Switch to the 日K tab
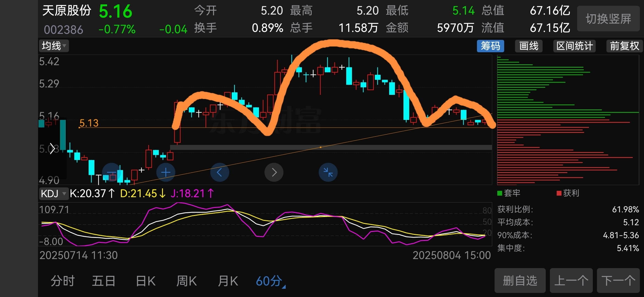The image size is (644, 297). [146, 281]
